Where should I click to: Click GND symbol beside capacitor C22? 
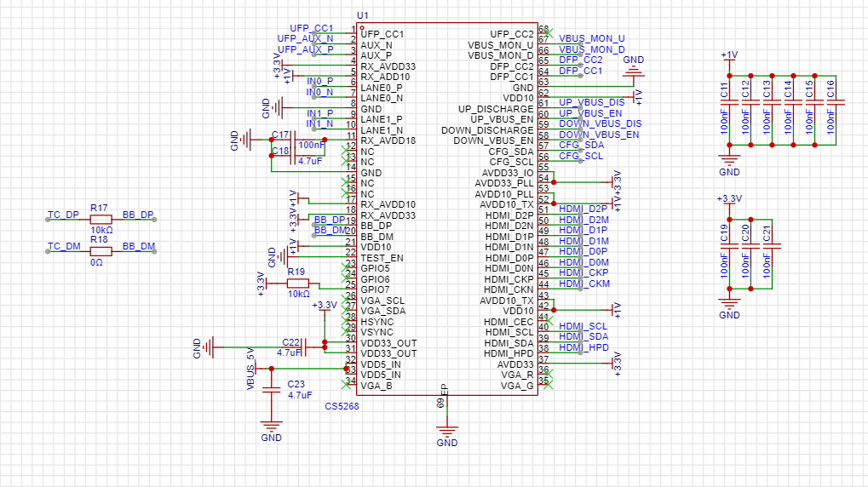coord(209,347)
